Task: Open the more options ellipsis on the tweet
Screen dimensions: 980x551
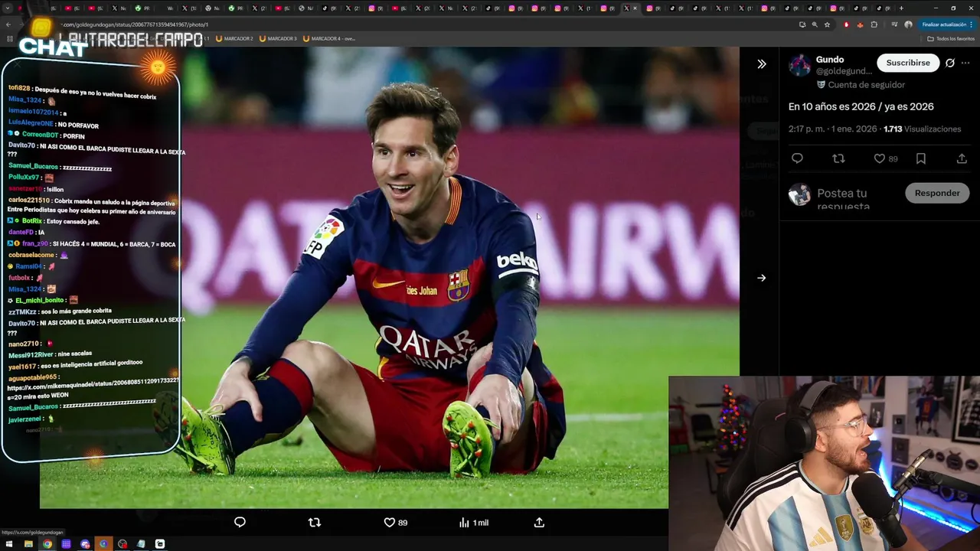Action: (965, 63)
